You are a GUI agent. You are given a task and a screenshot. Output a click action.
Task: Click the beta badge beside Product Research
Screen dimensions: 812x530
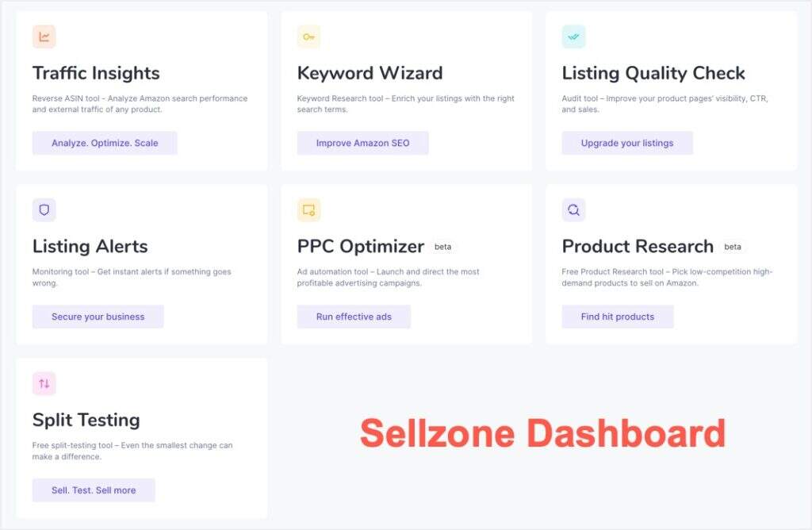click(x=732, y=247)
